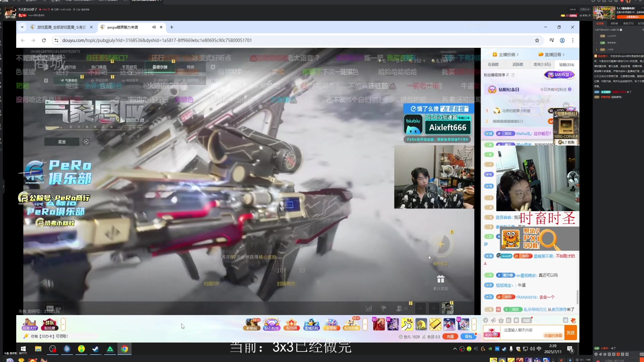
Task: Open the emoji picker in chat toolbar
Action: click(x=486, y=320)
